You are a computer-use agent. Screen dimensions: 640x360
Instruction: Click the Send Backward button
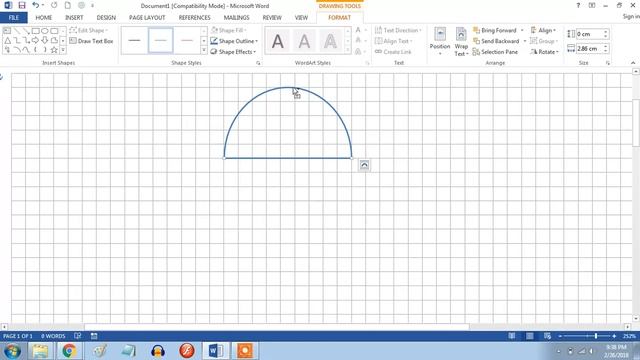[496, 41]
